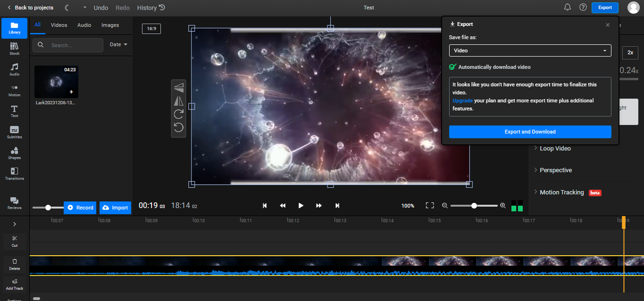This screenshot has height=301, width=644.
Task: Open the Stock media panel
Action: [x=15, y=48]
